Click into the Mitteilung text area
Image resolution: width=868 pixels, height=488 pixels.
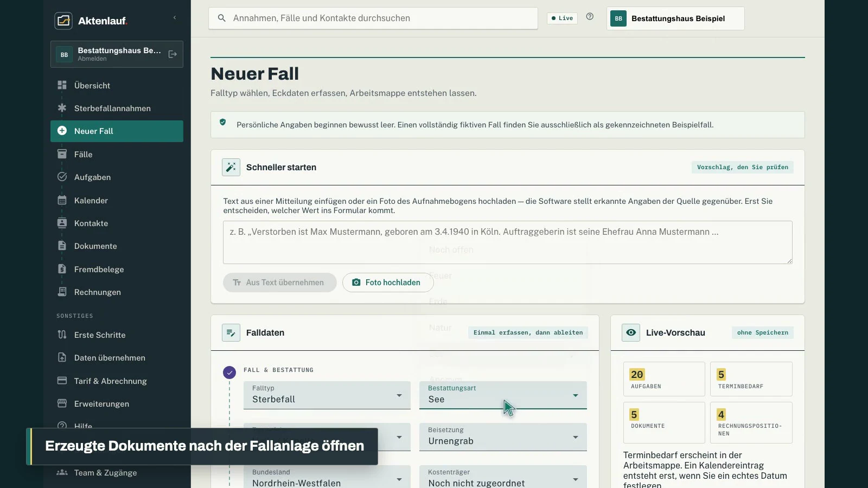tap(507, 242)
